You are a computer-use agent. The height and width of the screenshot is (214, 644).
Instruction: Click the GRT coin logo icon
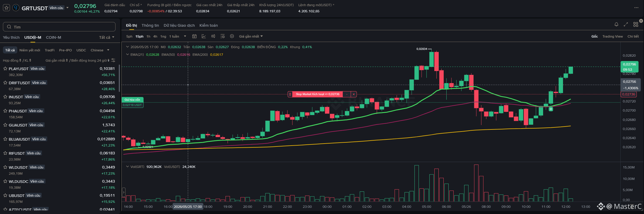tap(16, 8)
